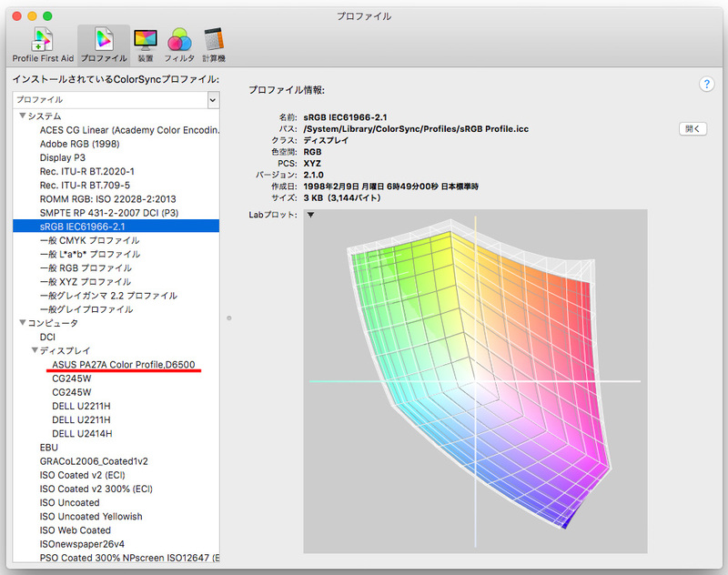Click the split pane divider handle dot
The width and height of the screenshot is (728, 575).
[229, 318]
